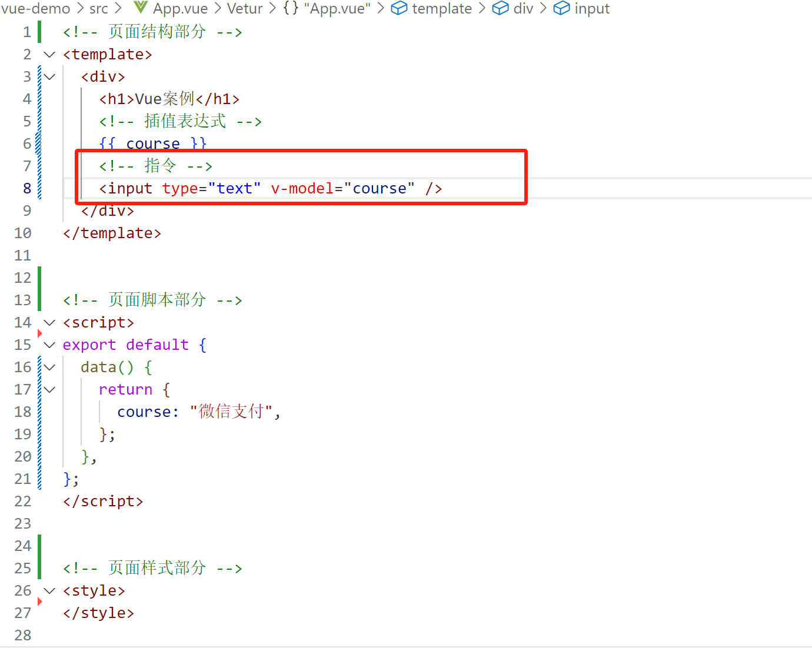Collapse the style block on line 26

49,591
